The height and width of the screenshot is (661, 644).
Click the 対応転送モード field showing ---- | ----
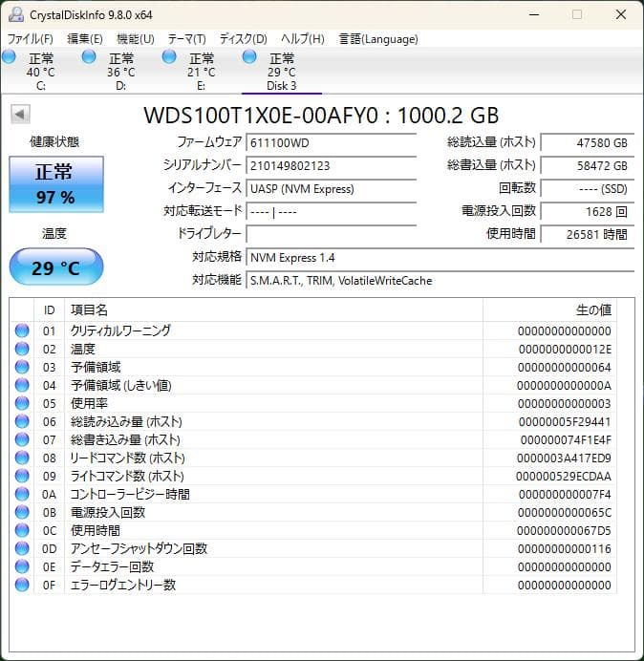(x=332, y=211)
